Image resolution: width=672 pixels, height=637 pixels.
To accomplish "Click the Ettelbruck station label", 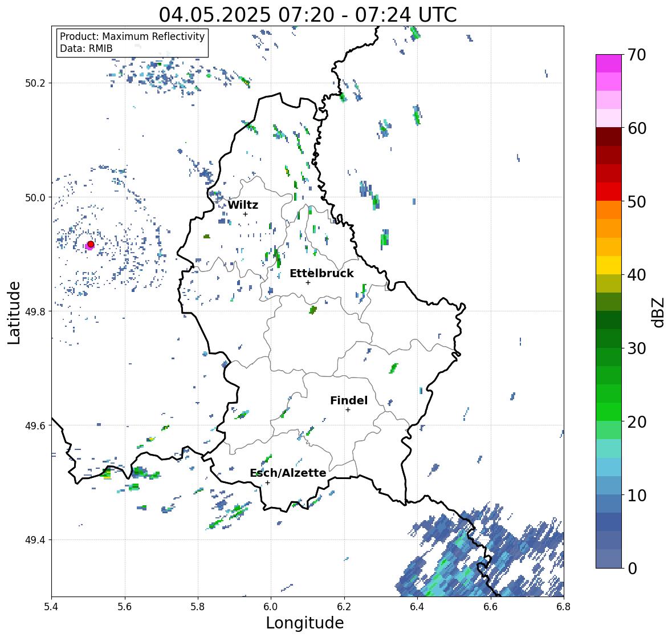I will point(321,274).
